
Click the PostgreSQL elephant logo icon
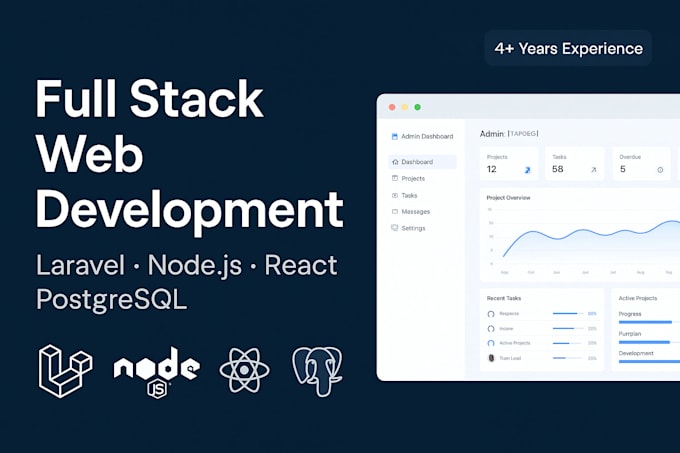(317, 371)
